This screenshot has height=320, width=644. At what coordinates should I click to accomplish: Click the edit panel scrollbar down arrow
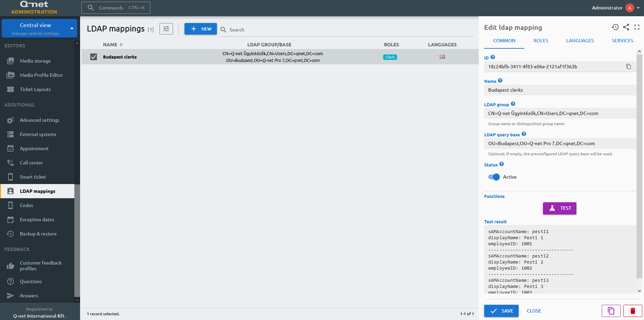click(x=639, y=291)
